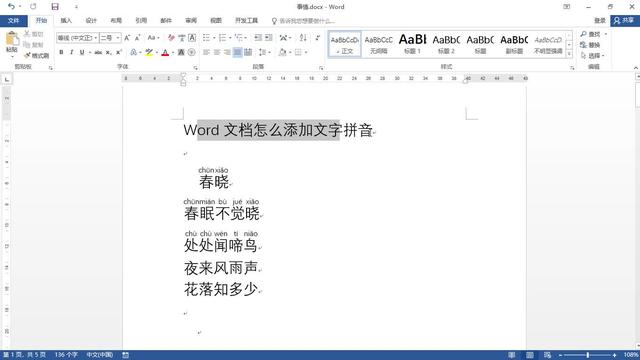Toggle Justify alignment button

pyautogui.click(x=237, y=52)
